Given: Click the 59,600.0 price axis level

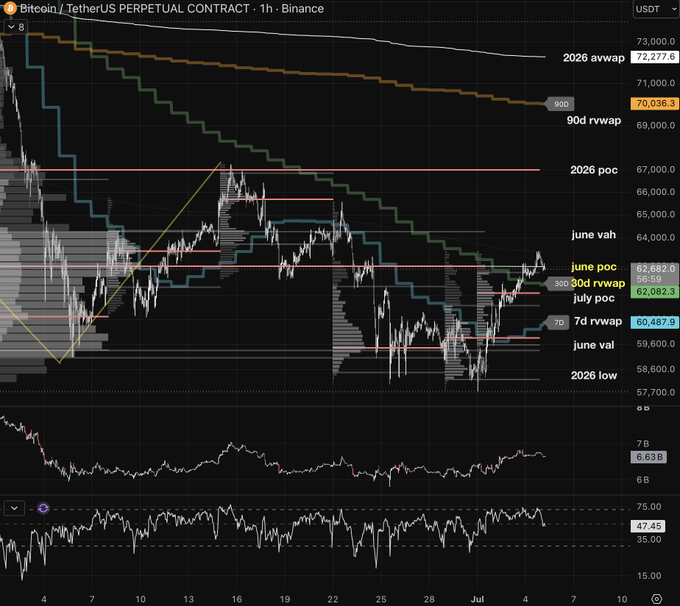Looking at the screenshot, I should click(x=655, y=344).
